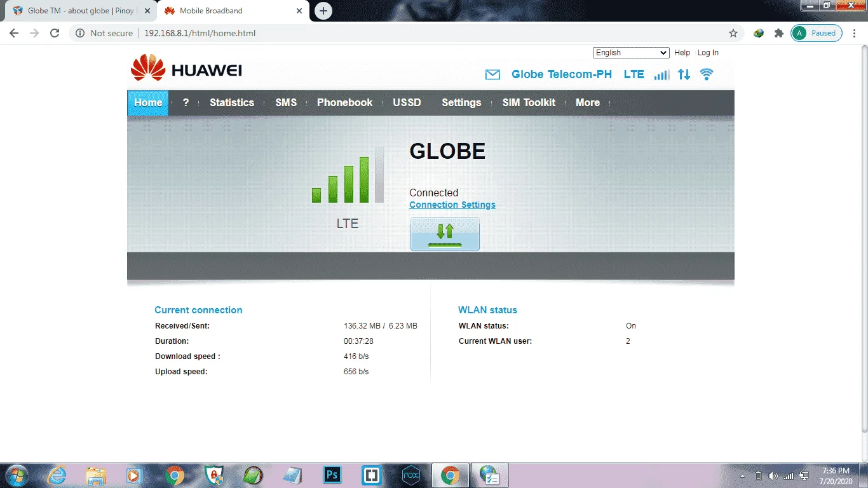
Task: Select the Mobile Broadband tab
Action: coord(233,11)
